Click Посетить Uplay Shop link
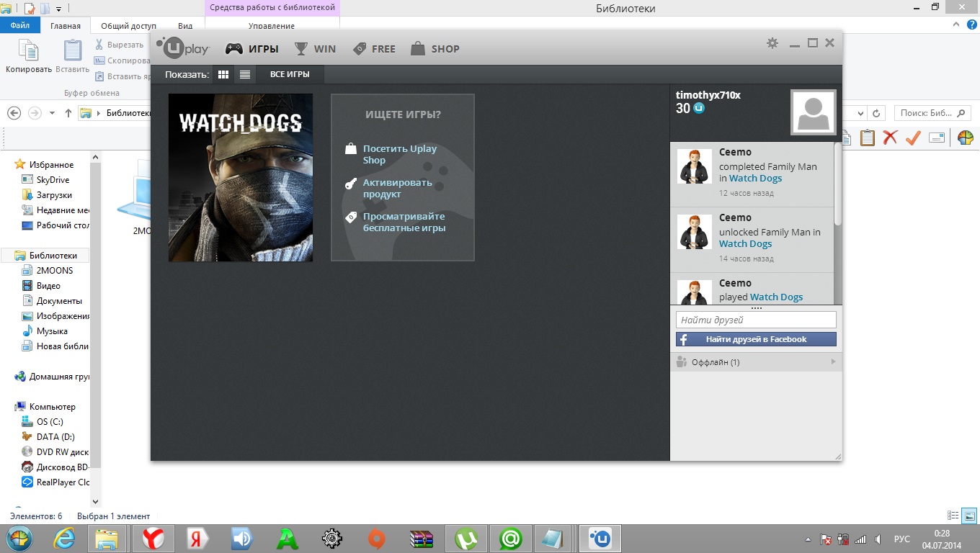980x553 pixels. (x=400, y=154)
